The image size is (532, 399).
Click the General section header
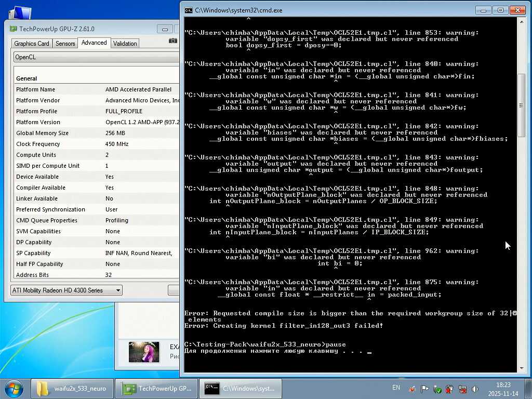click(26, 78)
